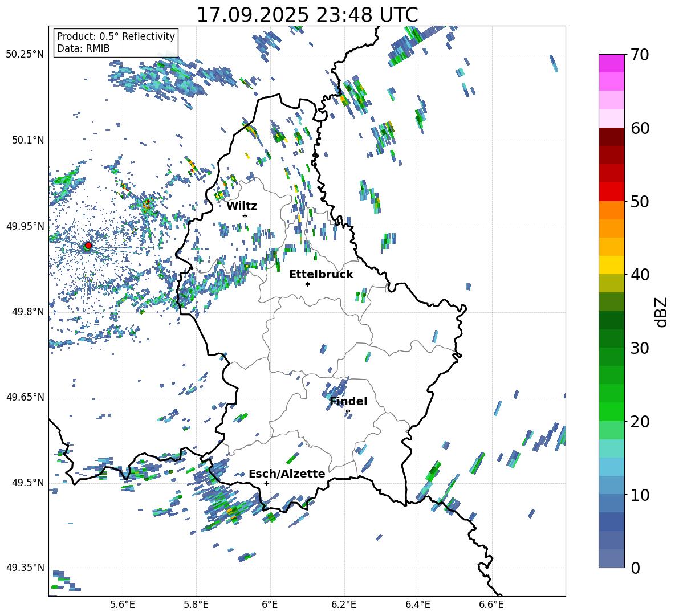Pick the dark maroon swatch below 60

click(612, 137)
